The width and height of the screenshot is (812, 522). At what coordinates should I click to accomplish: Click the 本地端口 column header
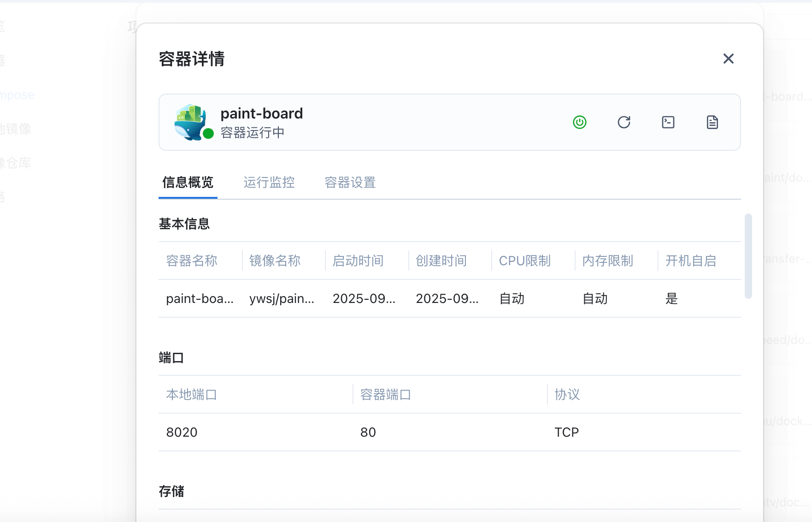(191, 395)
